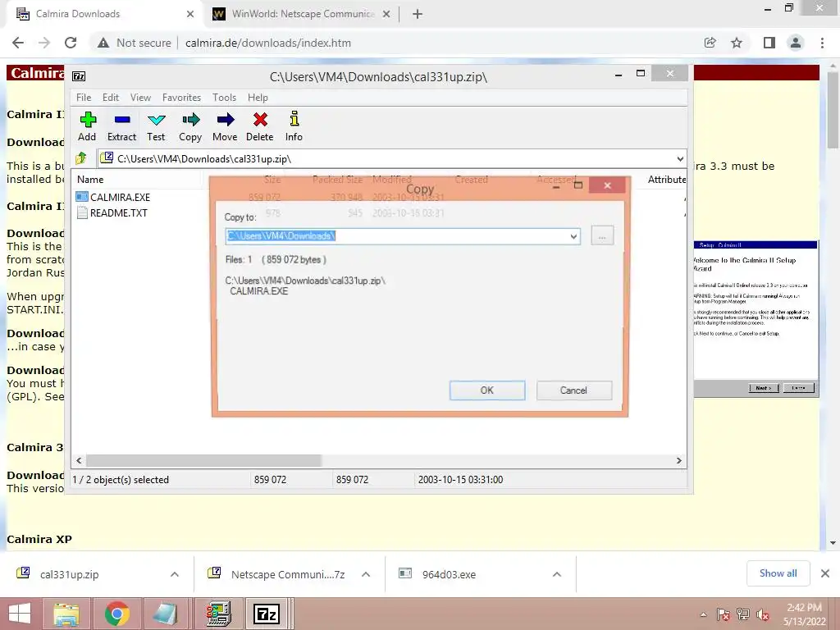Viewport: 840px width, 630px height.
Task: Click OK in the Copy dialog
Action: (487, 390)
